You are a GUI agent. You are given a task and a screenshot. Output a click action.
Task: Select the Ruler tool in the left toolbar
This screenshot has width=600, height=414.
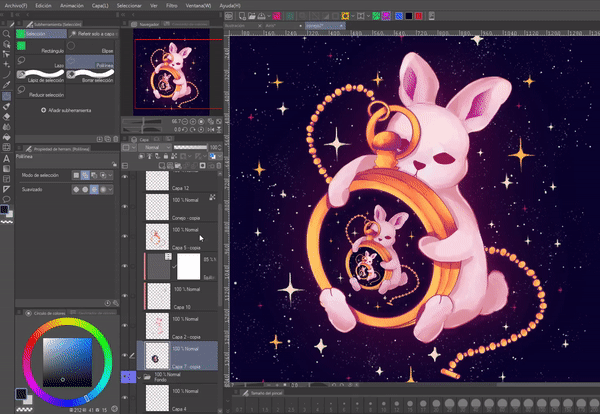tap(6, 189)
